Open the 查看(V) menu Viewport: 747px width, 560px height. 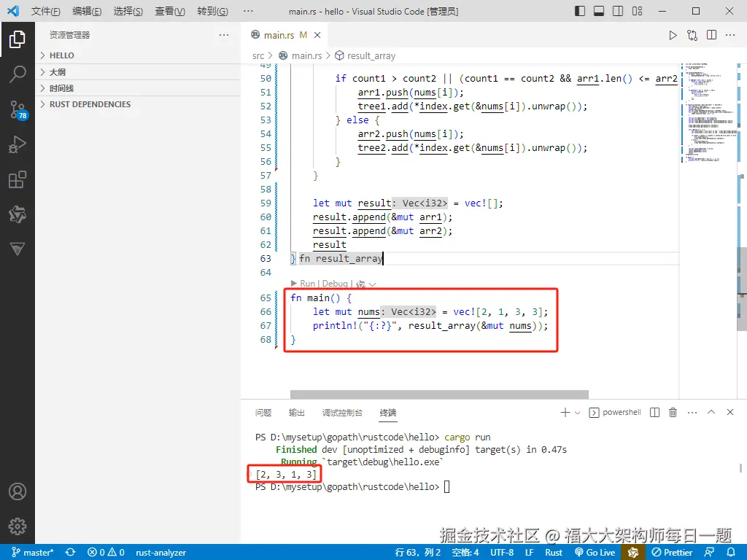pos(170,11)
